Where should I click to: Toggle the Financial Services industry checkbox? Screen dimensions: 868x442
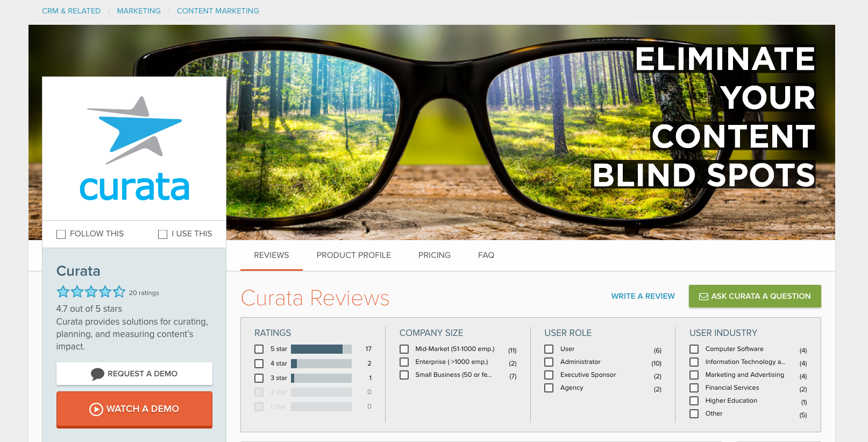tap(694, 388)
